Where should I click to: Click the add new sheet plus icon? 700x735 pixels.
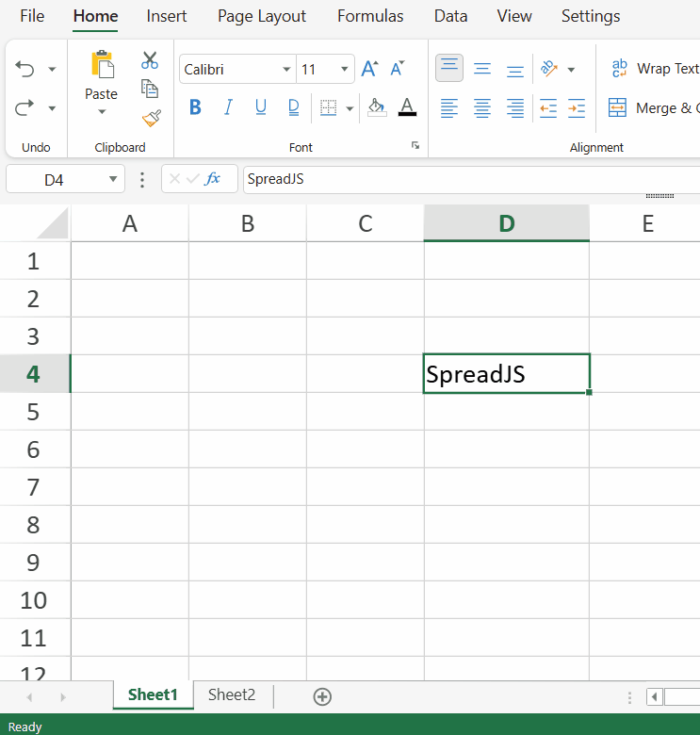point(322,696)
